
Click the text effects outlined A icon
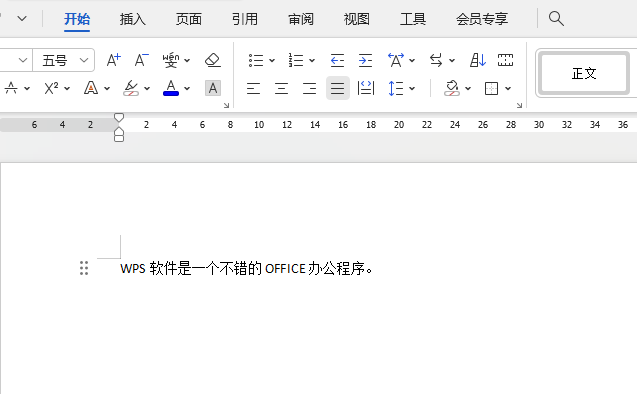pos(91,88)
